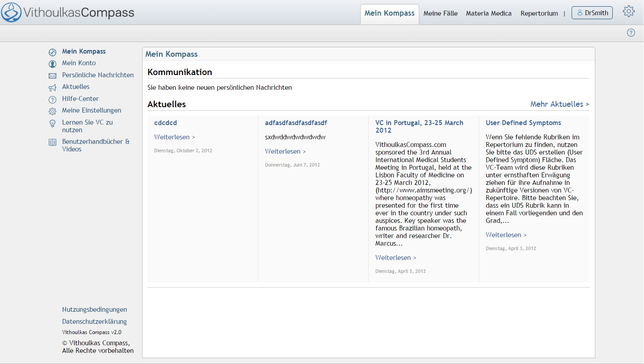Image resolution: width=644 pixels, height=364 pixels.
Task: Click the compass icon beside Mein Kompass
Action: pyautogui.click(x=52, y=52)
